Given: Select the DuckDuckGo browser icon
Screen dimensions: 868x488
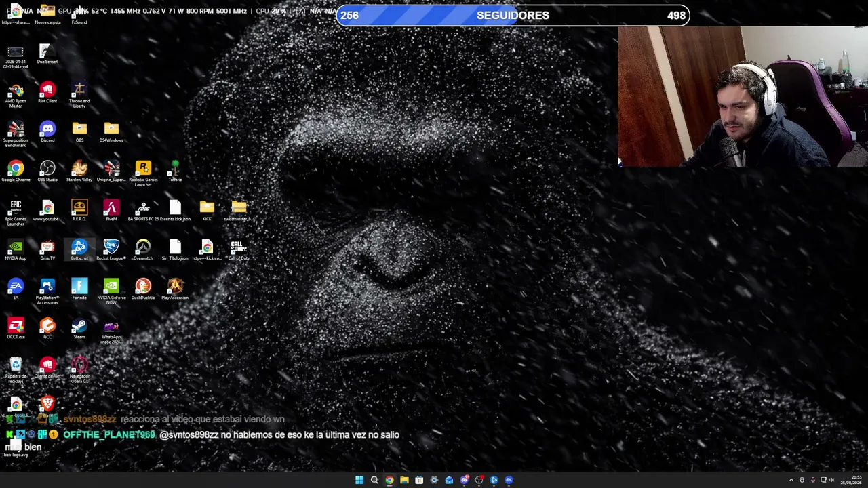Looking at the screenshot, I should pos(143,289).
